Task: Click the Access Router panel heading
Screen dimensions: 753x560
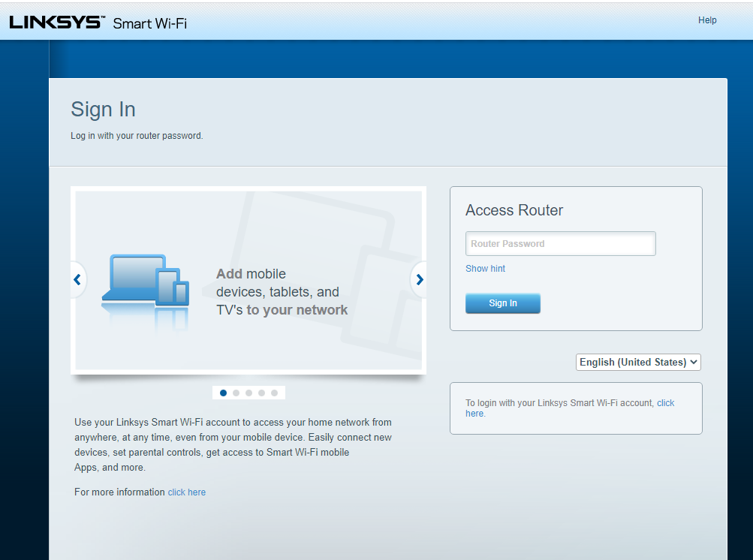Action: click(514, 210)
